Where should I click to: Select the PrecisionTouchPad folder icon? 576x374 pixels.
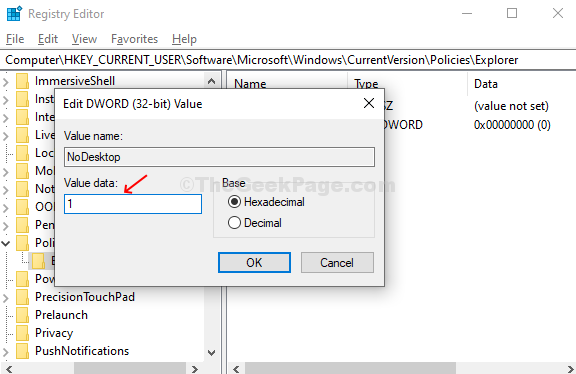[x=22, y=297]
